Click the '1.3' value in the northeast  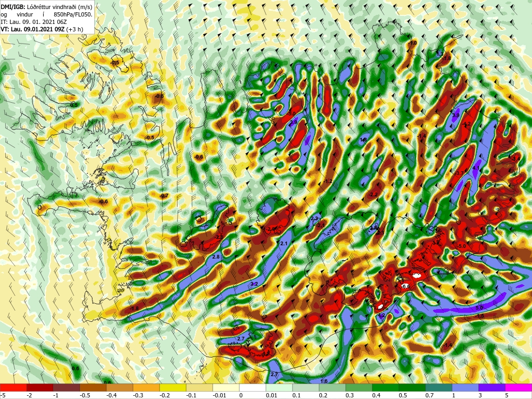[440, 54]
